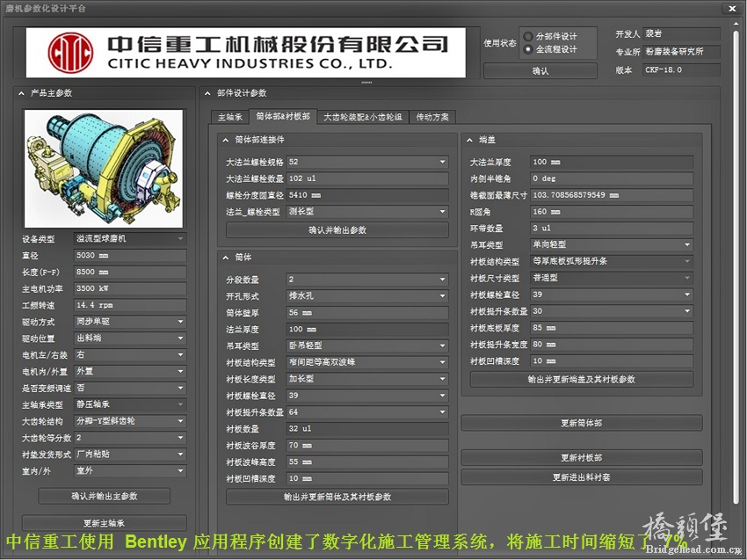This screenshot has width=747, height=560.
Task: Open the 驱动方式 dropdown
Action: [130, 322]
